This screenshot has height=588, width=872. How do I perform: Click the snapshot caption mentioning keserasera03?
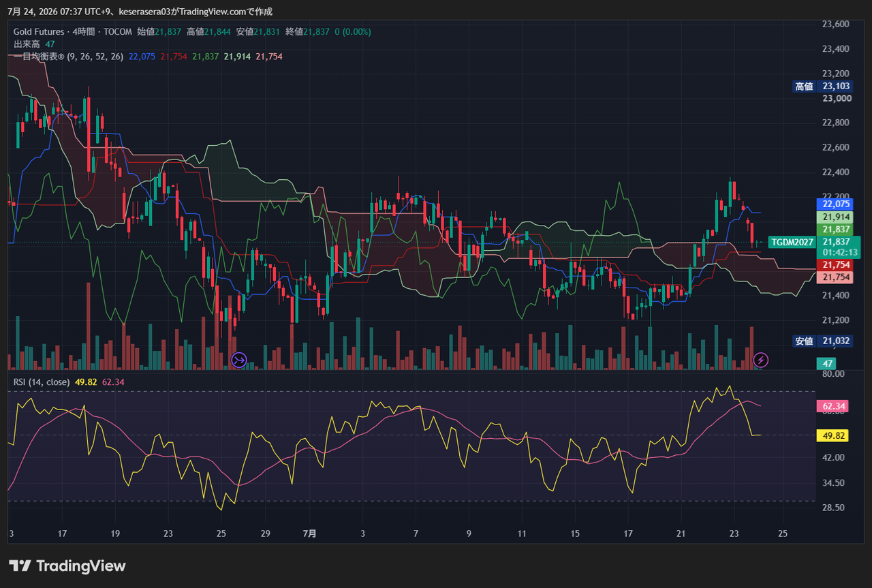(140, 12)
